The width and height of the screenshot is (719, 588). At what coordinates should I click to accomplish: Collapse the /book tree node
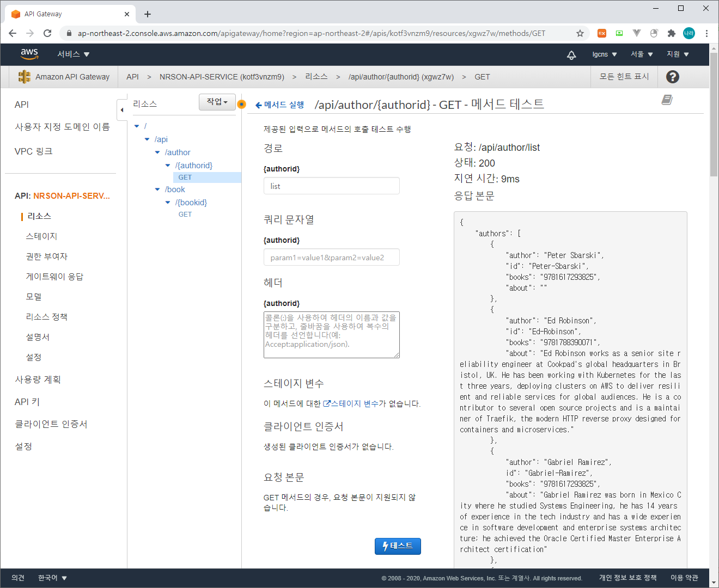157,189
